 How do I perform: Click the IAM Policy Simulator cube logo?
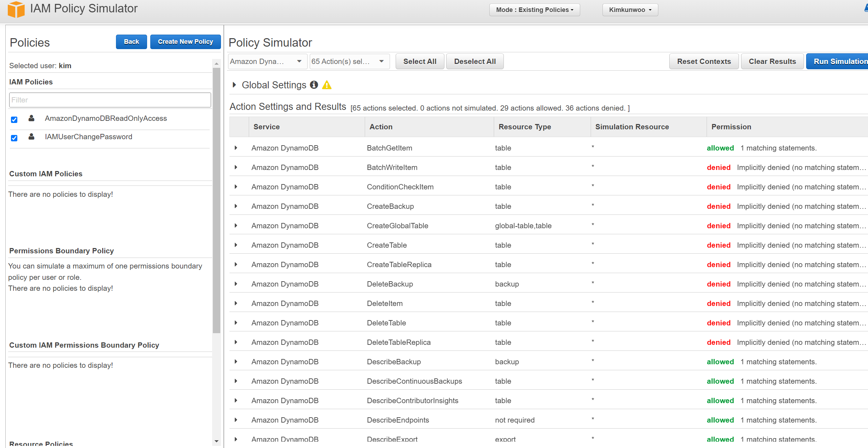(16, 9)
